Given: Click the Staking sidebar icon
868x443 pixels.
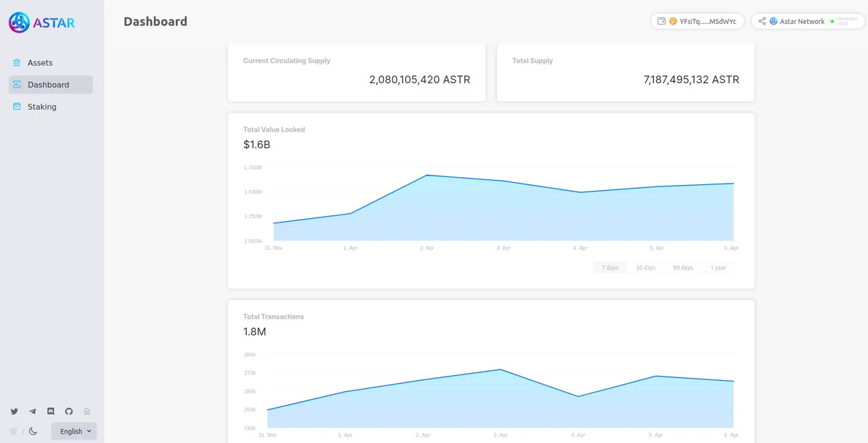Looking at the screenshot, I should pyautogui.click(x=17, y=107).
